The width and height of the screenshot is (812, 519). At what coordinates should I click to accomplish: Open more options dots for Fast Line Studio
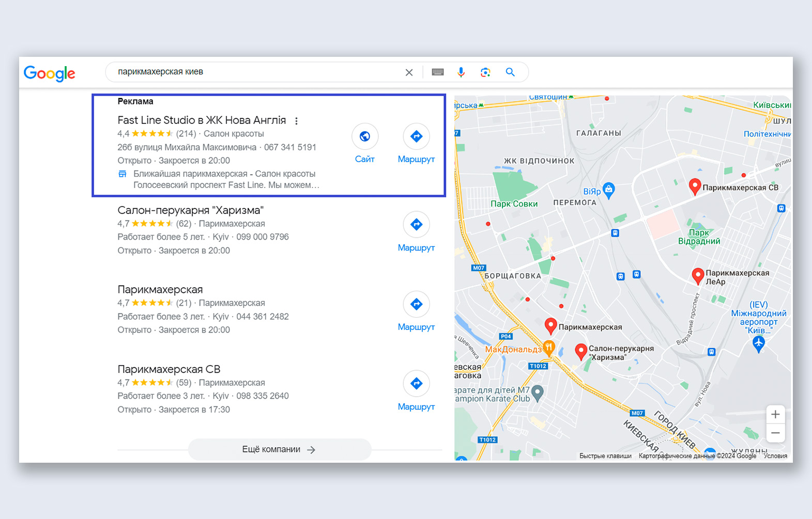pos(296,121)
